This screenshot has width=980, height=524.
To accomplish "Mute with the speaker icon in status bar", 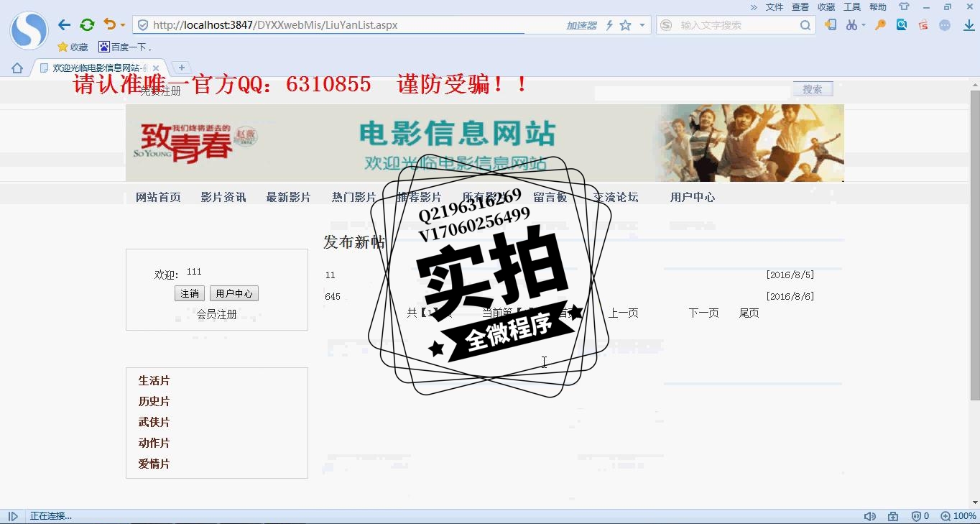I will pyautogui.click(x=870, y=516).
